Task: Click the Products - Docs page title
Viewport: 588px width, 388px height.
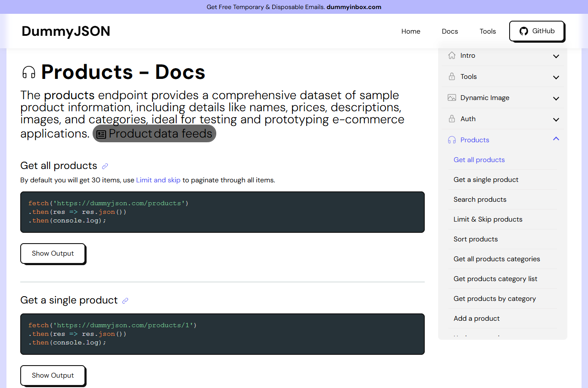Action: (x=123, y=72)
